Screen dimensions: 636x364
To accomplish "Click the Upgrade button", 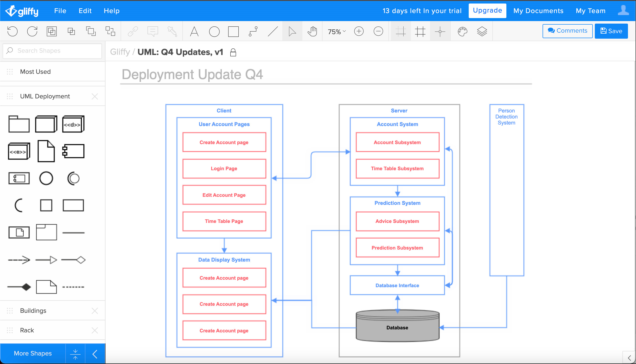I will click(487, 11).
